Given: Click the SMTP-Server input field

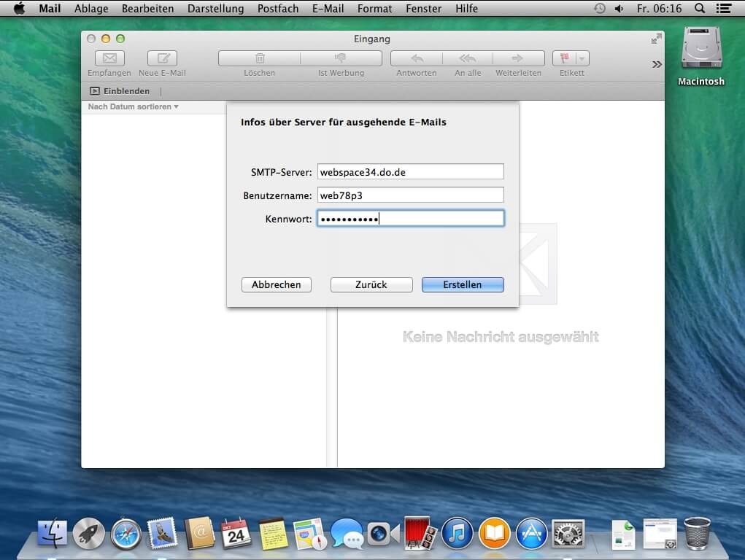Looking at the screenshot, I should point(411,172).
